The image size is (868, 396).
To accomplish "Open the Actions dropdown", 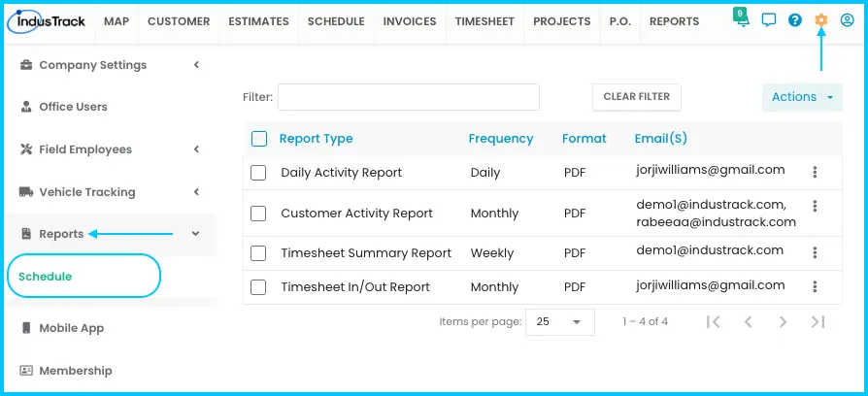I will pos(802,97).
